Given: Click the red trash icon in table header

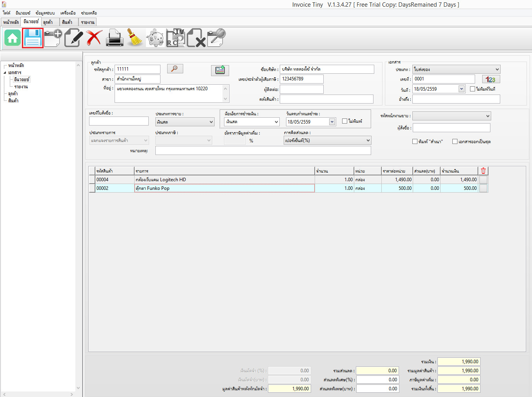Looking at the screenshot, I should pos(483,171).
